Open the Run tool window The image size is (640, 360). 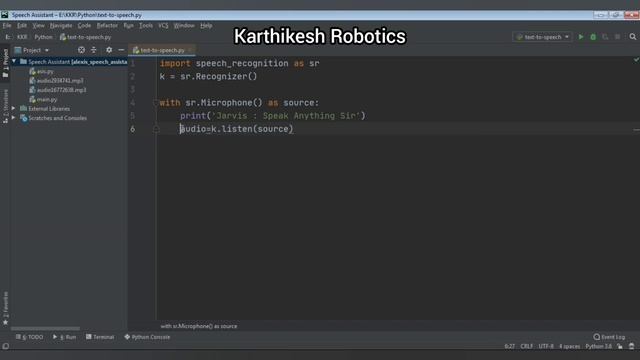coord(64,337)
